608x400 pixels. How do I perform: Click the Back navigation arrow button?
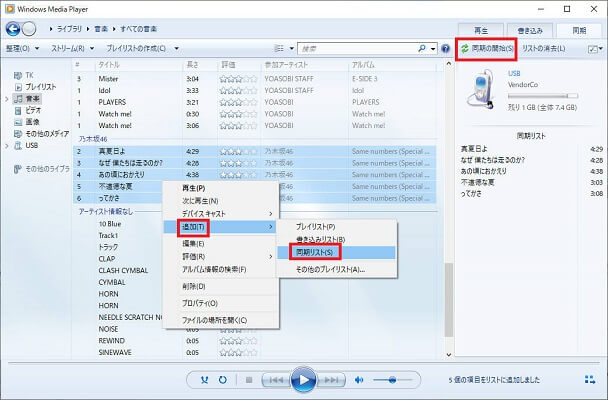[x=13, y=29]
